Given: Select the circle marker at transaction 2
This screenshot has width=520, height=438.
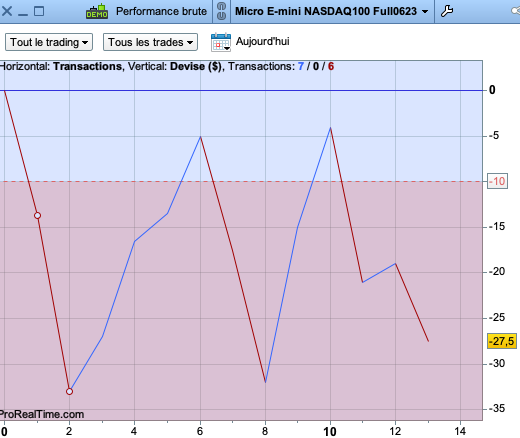Looking at the screenshot, I should pyautogui.click(x=69, y=391).
